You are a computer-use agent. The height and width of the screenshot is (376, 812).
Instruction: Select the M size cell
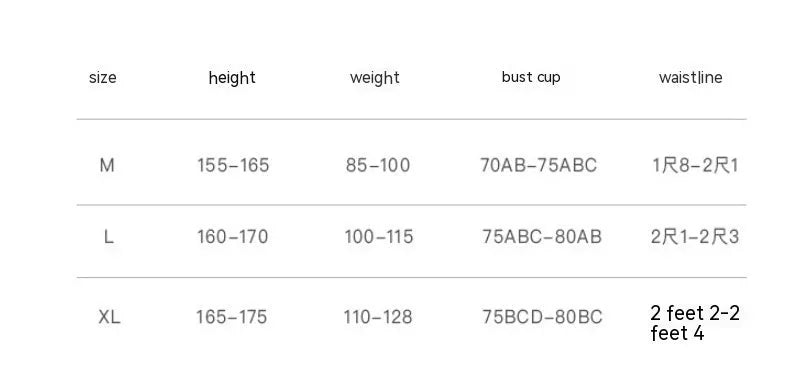click(x=107, y=166)
